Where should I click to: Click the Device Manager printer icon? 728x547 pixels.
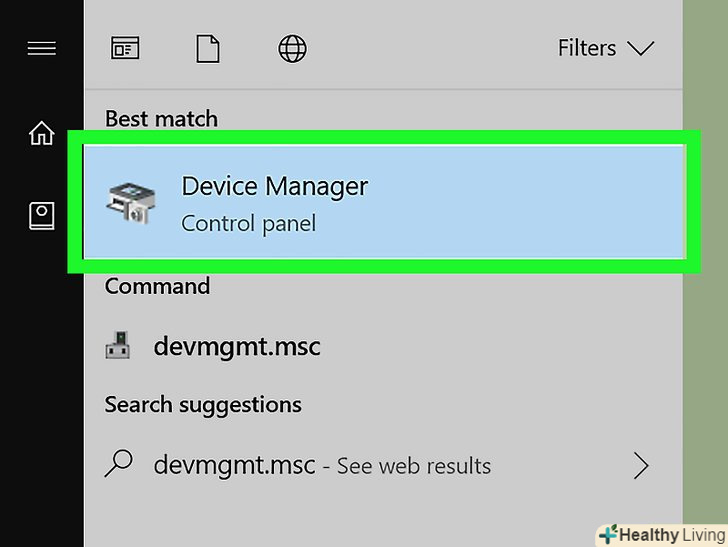[x=131, y=203]
